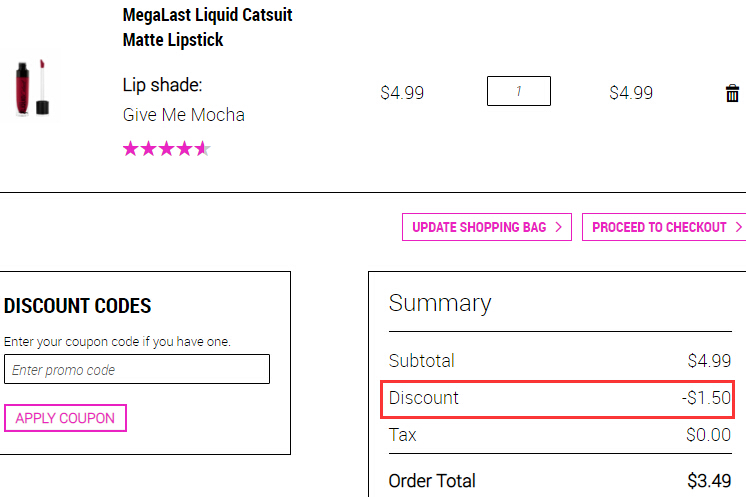This screenshot has height=497, width=746.
Task: Remove lipstick with the trash icon
Action: pyautogui.click(x=732, y=93)
